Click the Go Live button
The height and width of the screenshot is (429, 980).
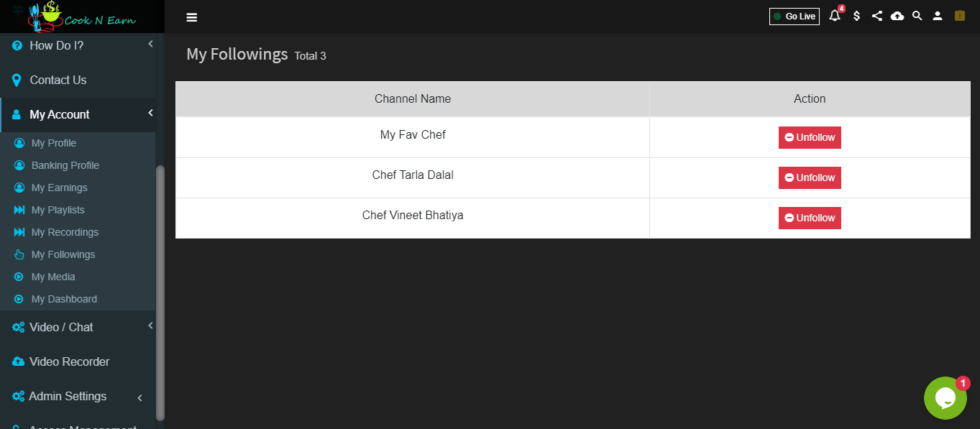(x=794, y=17)
